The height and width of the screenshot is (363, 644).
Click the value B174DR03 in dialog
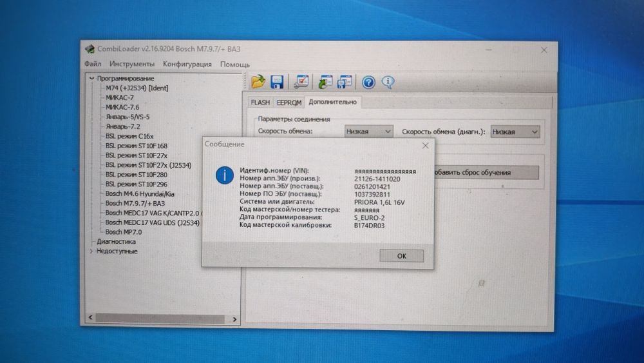[x=369, y=226]
